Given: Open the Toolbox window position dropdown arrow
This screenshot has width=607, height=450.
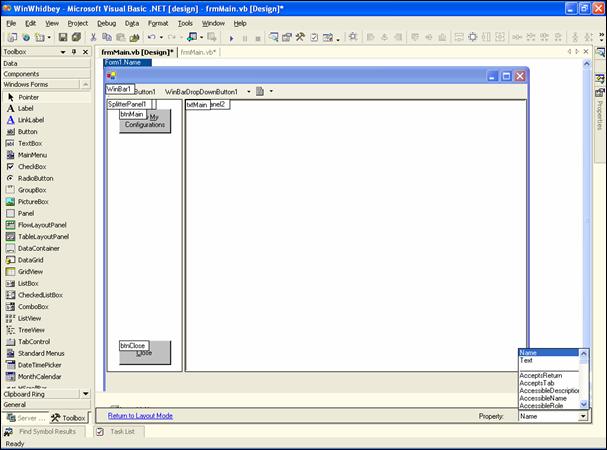Looking at the screenshot, I should (63, 52).
